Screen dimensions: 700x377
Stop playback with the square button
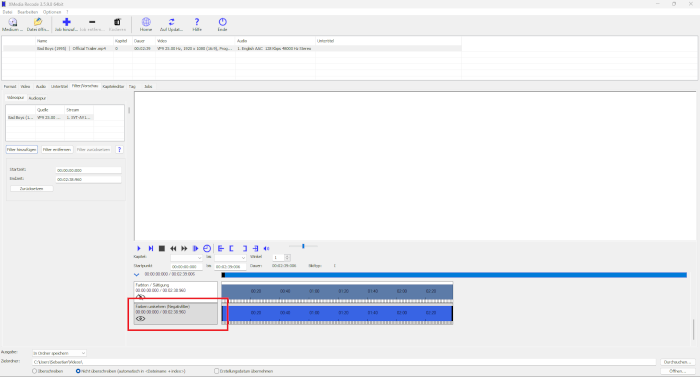coord(162,248)
